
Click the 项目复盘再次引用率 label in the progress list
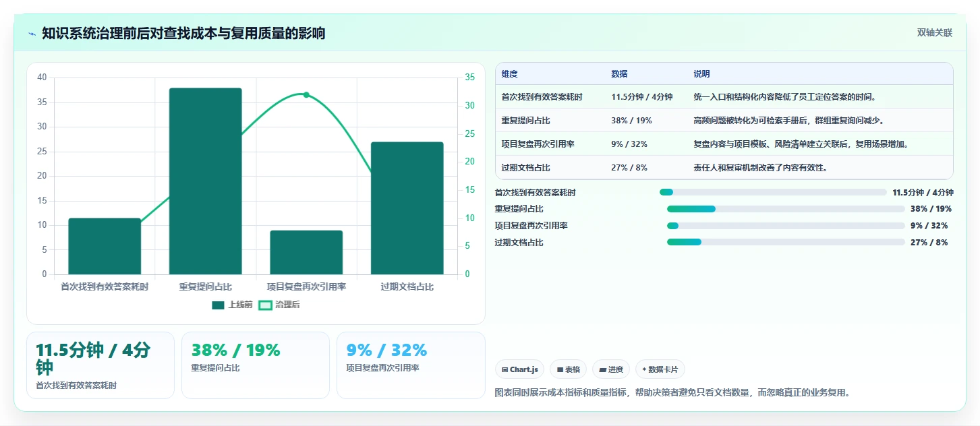coord(531,225)
